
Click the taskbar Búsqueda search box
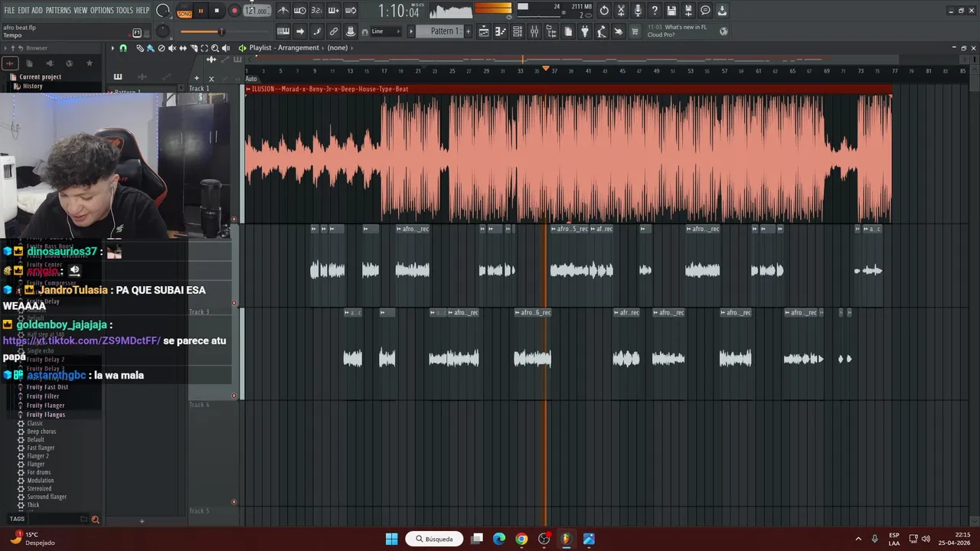[434, 539]
